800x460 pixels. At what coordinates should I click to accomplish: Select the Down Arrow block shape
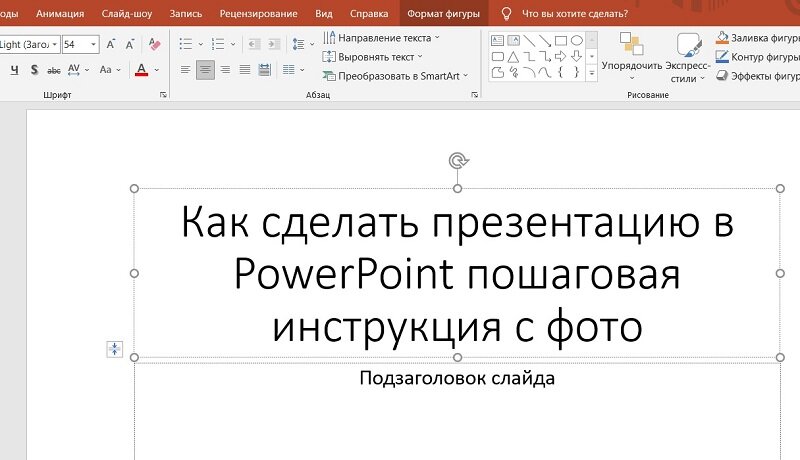tap(577, 56)
